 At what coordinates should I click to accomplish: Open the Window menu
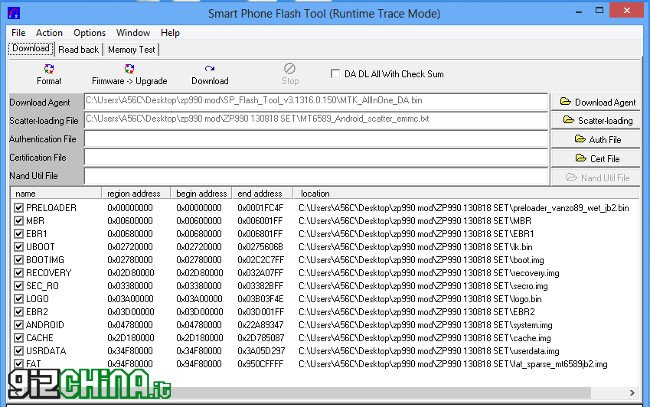pos(133,33)
